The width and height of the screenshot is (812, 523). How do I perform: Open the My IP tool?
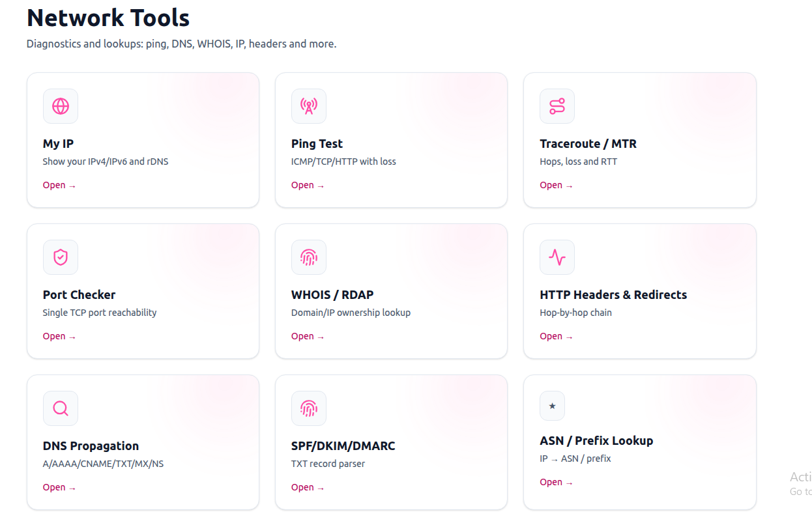(x=59, y=184)
